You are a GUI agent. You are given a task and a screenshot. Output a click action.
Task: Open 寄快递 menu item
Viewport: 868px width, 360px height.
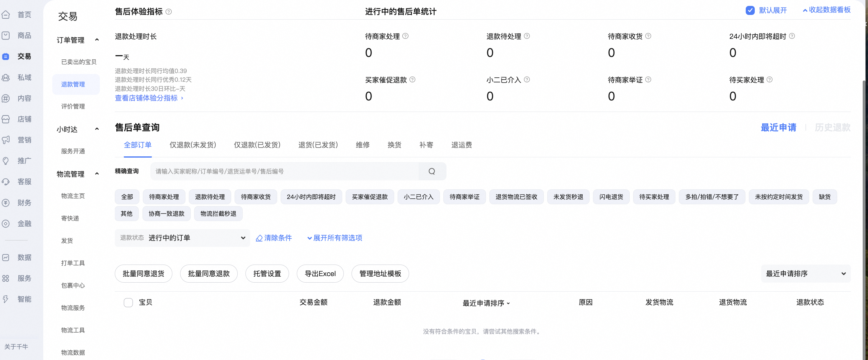(x=70, y=218)
